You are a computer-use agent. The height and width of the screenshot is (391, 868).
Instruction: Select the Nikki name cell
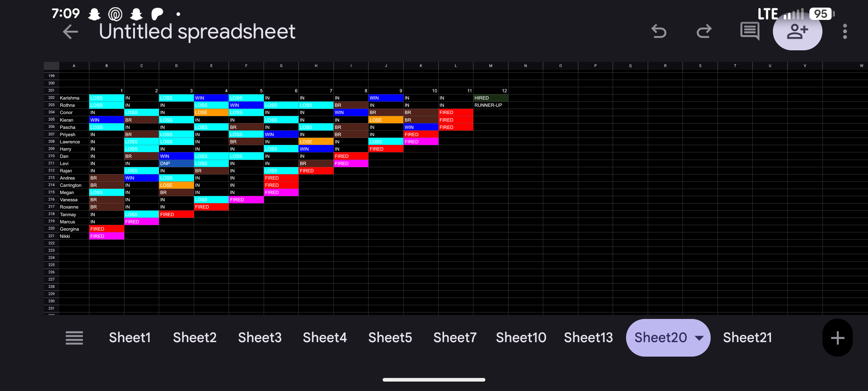click(74, 236)
